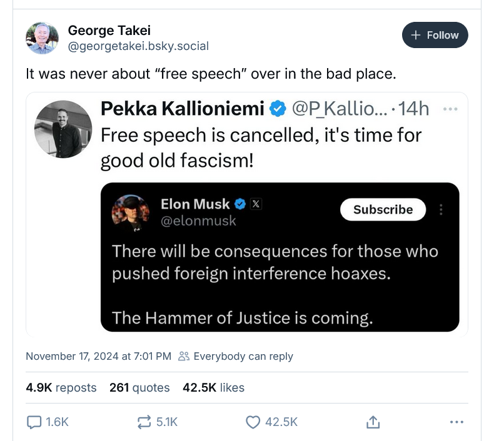This screenshot has height=441, width=504.
Task: Repost using the repost arrows icon
Action: tap(144, 422)
